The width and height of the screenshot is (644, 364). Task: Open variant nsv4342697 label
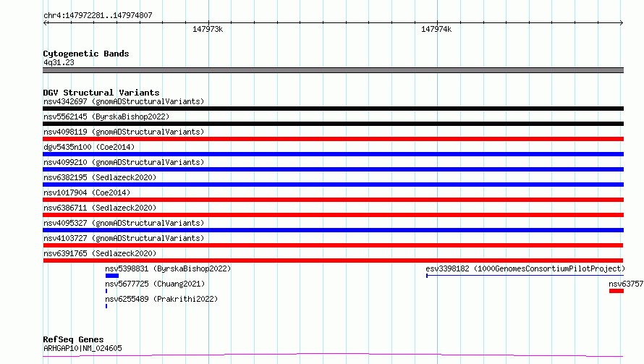point(124,101)
